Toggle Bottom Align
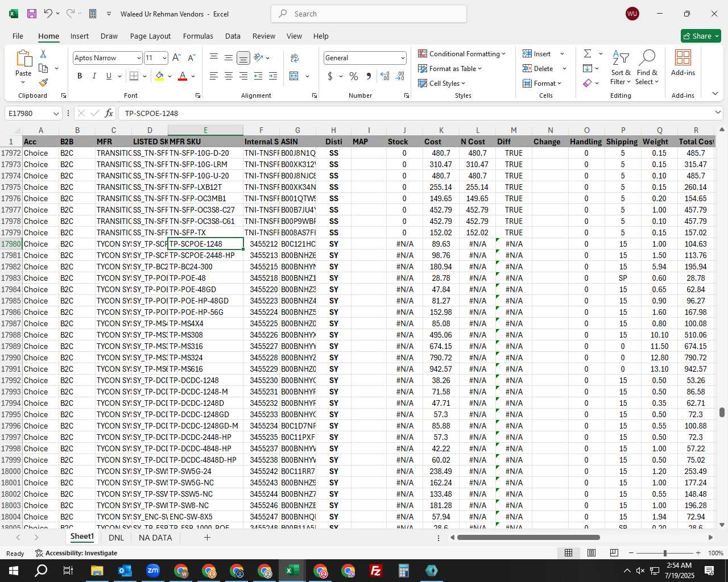The height and width of the screenshot is (582, 728). (243, 58)
